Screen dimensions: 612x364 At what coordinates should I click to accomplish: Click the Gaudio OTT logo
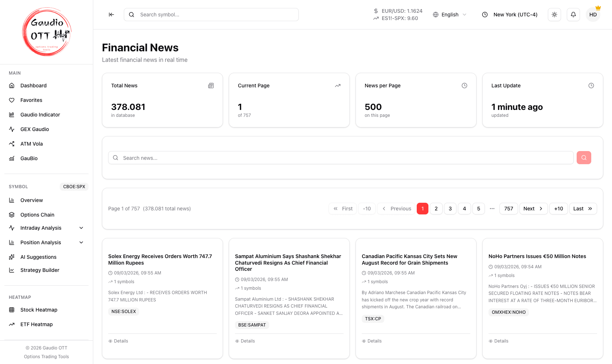(x=47, y=32)
